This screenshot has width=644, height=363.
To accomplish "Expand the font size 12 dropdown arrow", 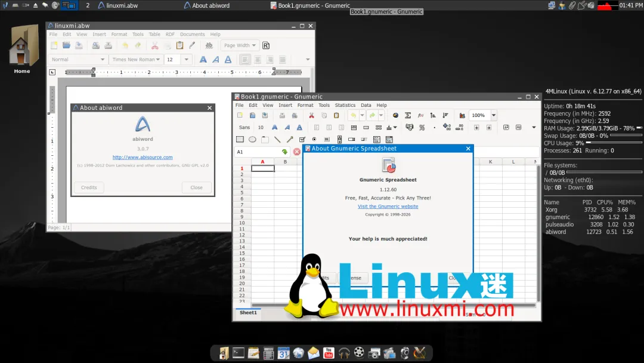I will pyautogui.click(x=187, y=60).
